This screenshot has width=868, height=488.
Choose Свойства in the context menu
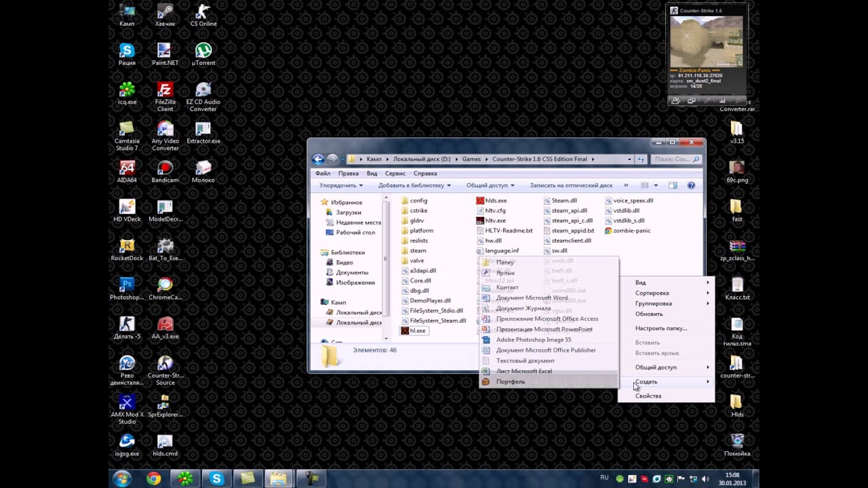point(666,396)
